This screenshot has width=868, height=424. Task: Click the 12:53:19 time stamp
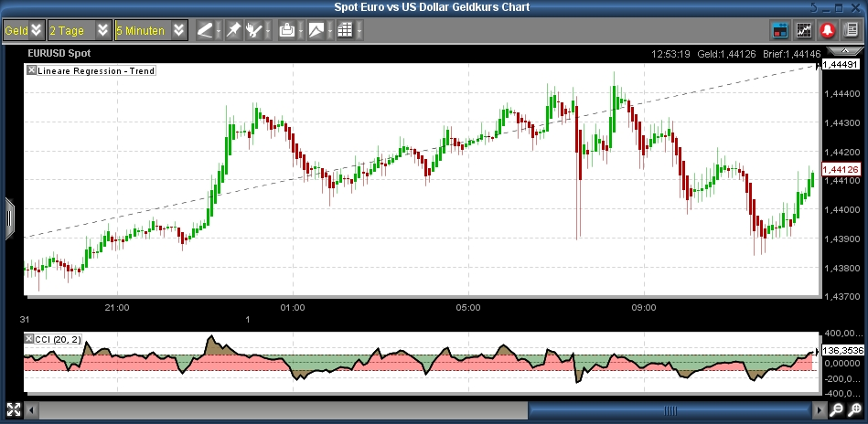point(670,54)
